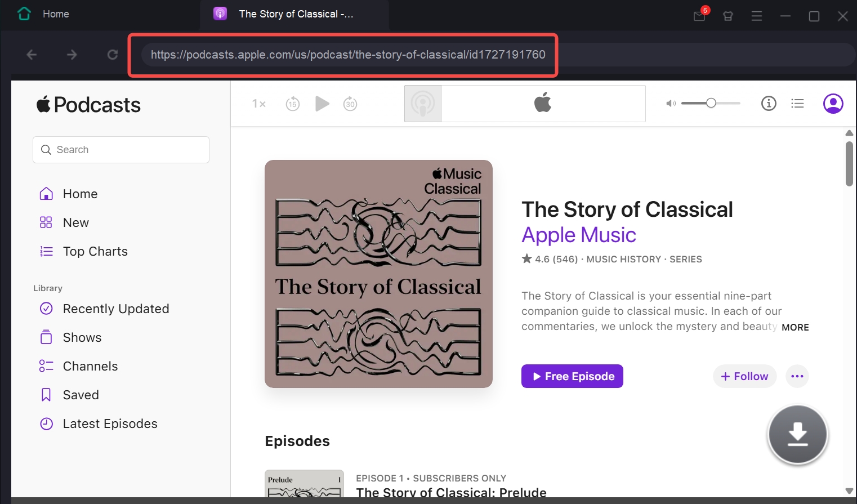Image resolution: width=857 pixels, height=504 pixels.
Task: Open The Story of Classical: Prelude episode
Action: click(x=451, y=492)
